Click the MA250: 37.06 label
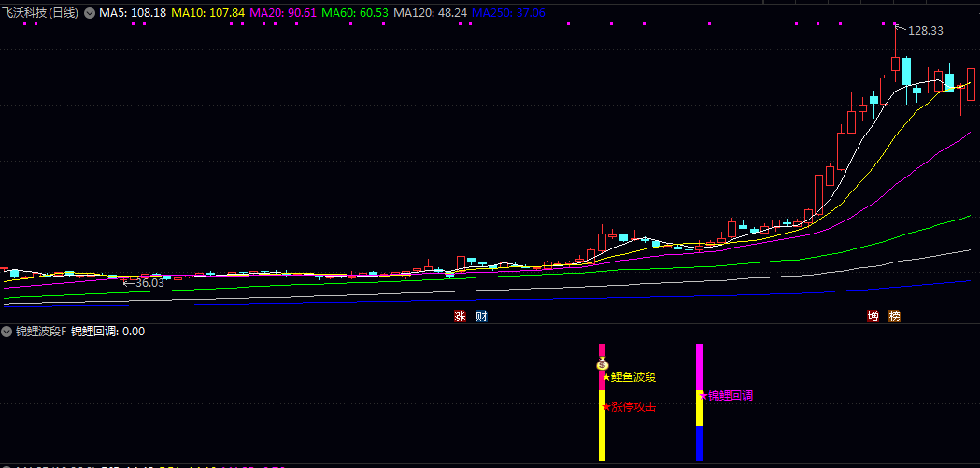Image resolution: width=980 pixels, height=468 pixels. (x=508, y=12)
